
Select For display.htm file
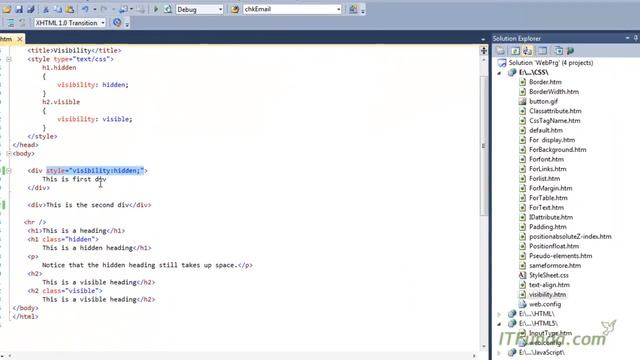coord(552,140)
